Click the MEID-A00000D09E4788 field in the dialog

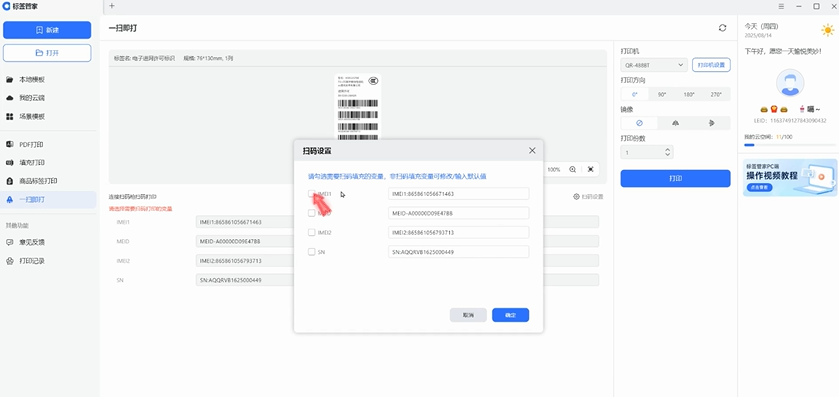459,213
